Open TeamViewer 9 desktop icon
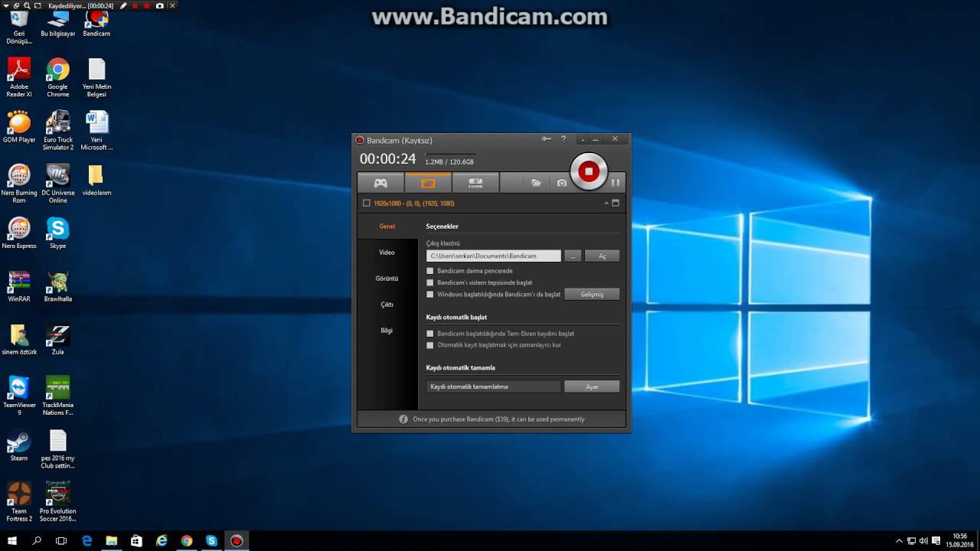This screenshot has height=551, width=980. 19,395
